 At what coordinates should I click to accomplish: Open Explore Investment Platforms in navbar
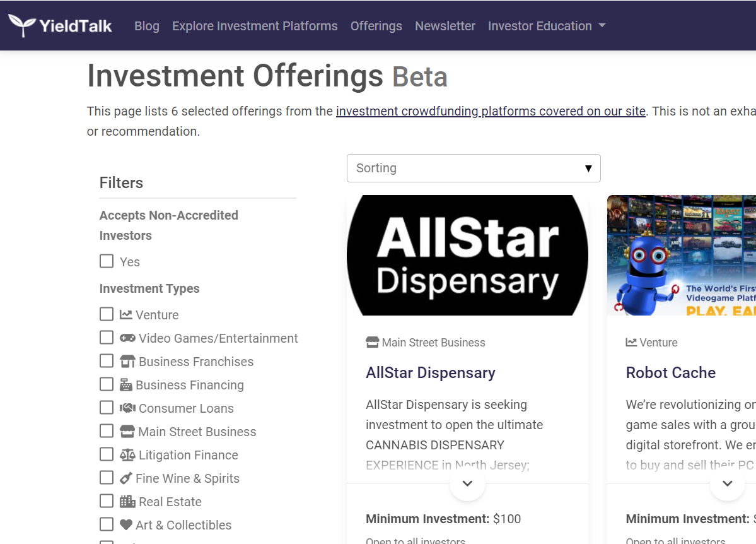pos(255,26)
